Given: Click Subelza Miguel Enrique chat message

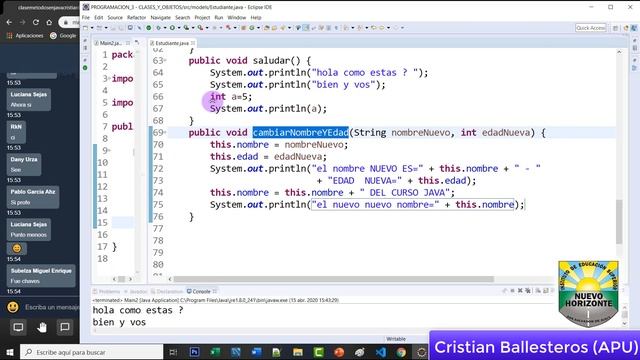Looking at the screenshot, I should tap(41, 276).
